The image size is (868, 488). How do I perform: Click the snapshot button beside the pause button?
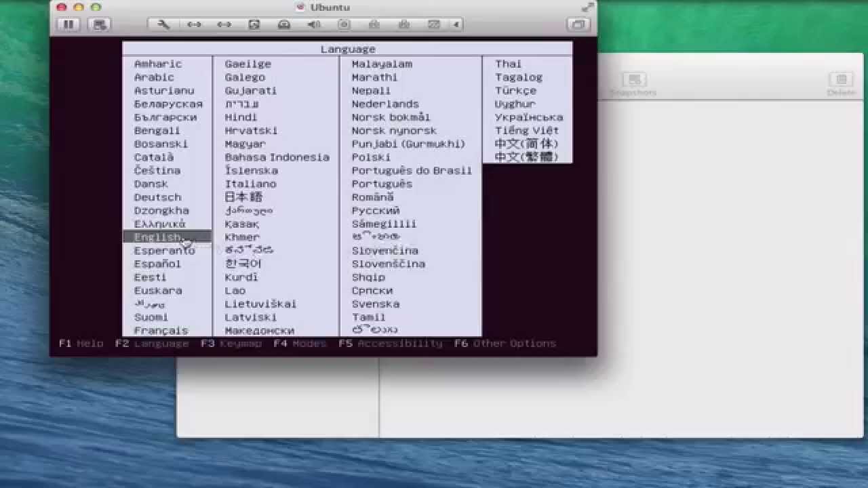[x=100, y=24]
